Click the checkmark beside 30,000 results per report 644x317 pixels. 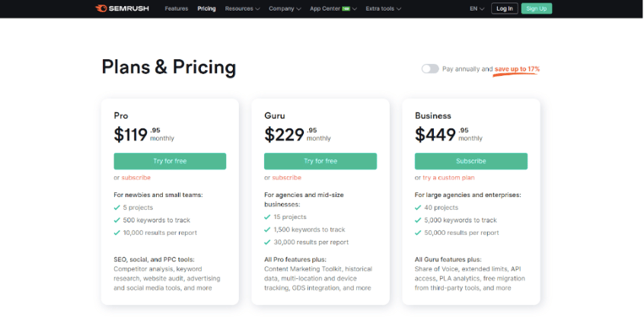point(267,243)
